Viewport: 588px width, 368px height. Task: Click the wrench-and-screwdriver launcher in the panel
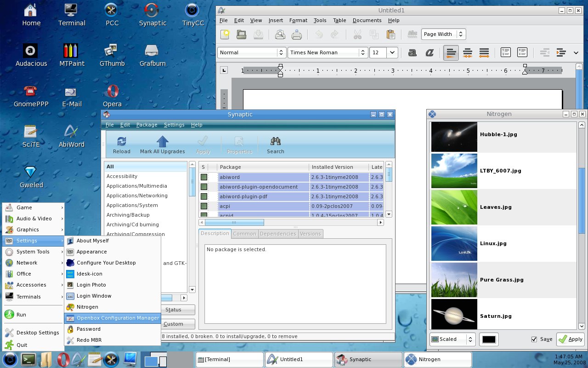pos(112,359)
